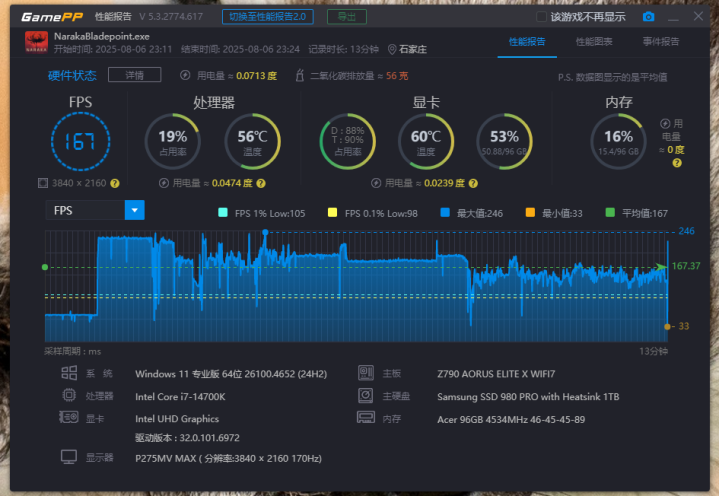719x496 pixels.
Task: Open the FPS chart type dropdown
Action: (134, 210)
